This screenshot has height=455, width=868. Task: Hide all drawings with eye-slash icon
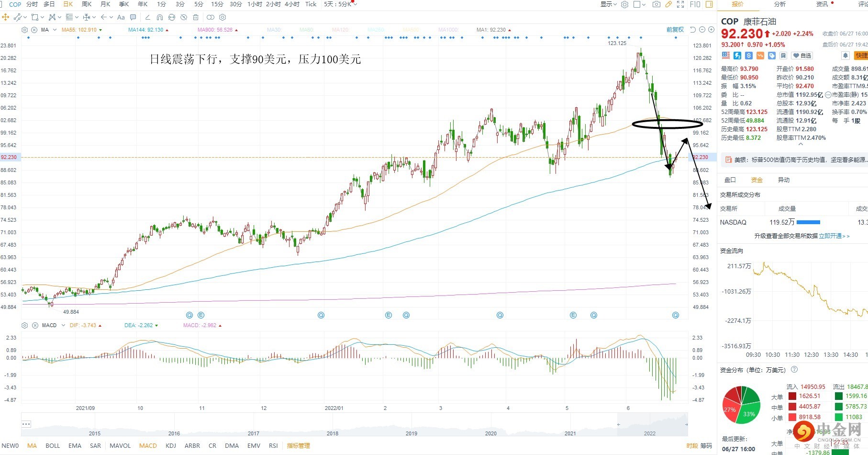[183, 17]
